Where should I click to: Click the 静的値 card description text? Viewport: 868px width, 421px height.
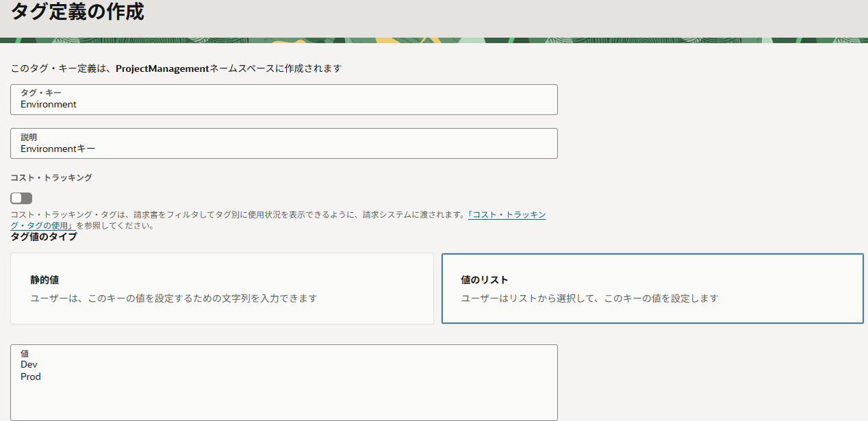click(x=174, y=298)
